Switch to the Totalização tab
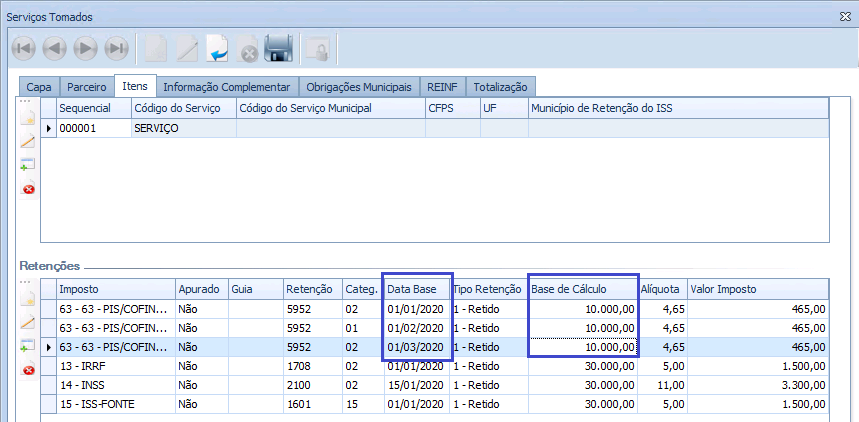859x422 pixels. [502, 87]
